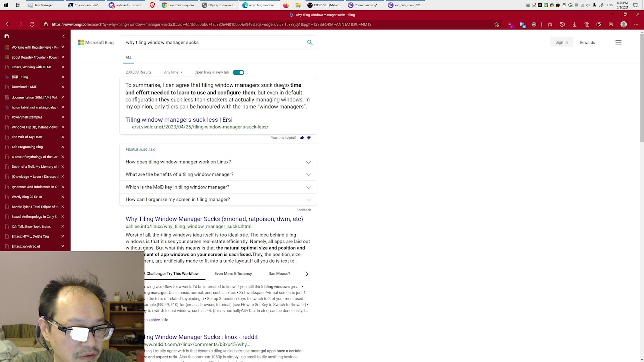The height and width of the screenshot is (362, 644).
Task: Toggle 'Open links in new tab' switch
Action: [238, 72]
